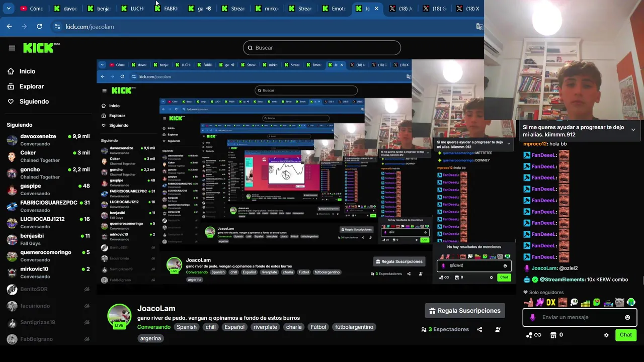Go to Inicio in sidebar
This screenshot has height=362, width=644.
pyautogui.click(x=27, y=71)
